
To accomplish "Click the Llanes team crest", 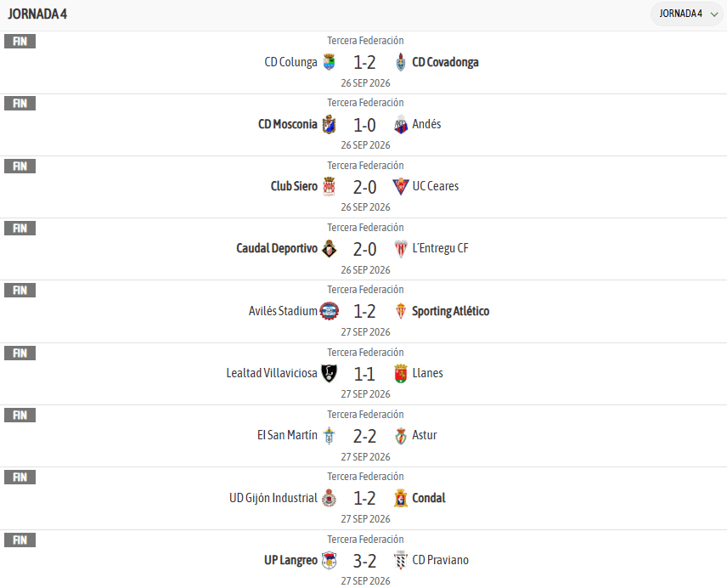I will pos(401,373).
